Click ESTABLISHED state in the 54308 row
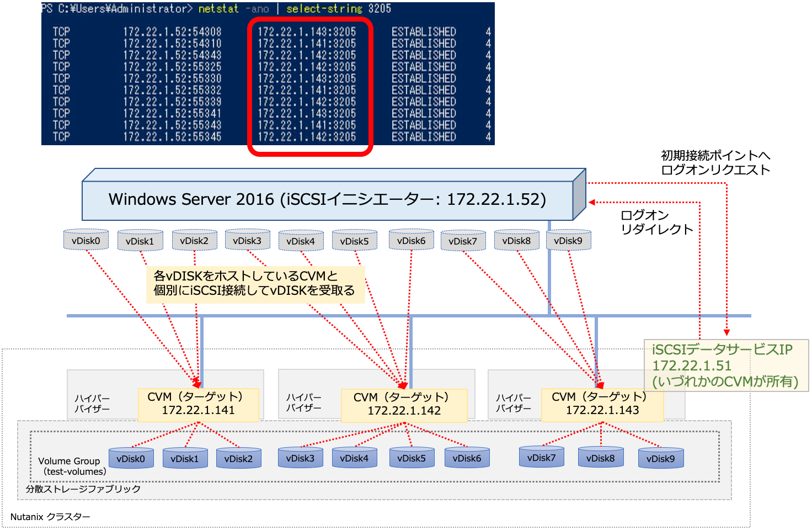The image size is (812, 530). pos(424,32)
